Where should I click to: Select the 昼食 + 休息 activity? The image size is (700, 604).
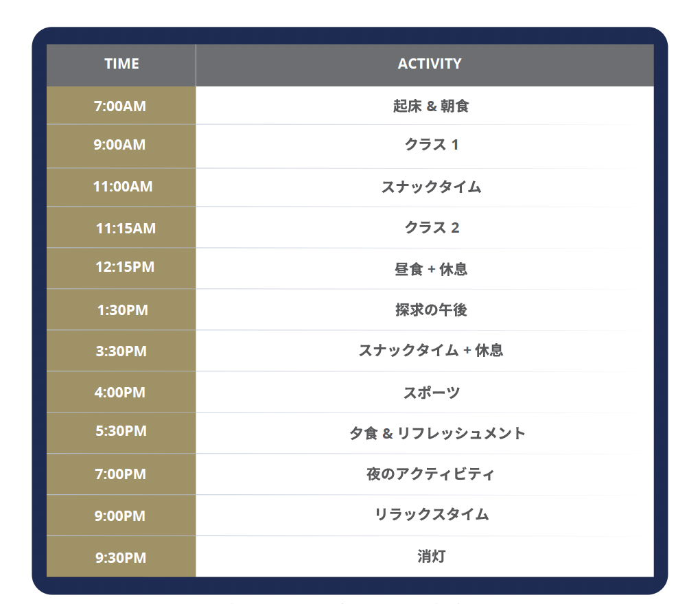[431, 269]
